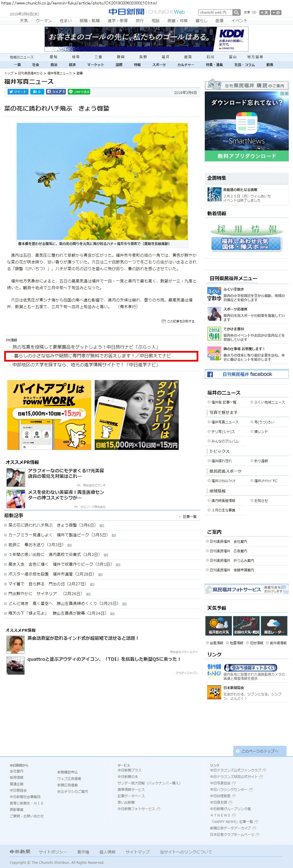Click the search magnifier icon button
The height and width of the screenshot is (868, 293).
237,13
